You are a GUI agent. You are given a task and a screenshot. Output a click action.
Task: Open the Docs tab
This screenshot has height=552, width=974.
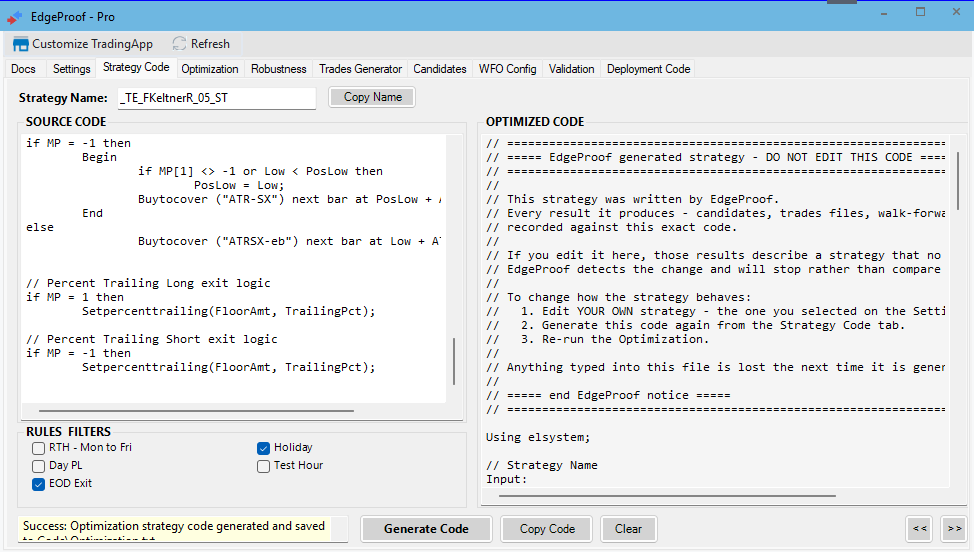click(x=24, y=69)
